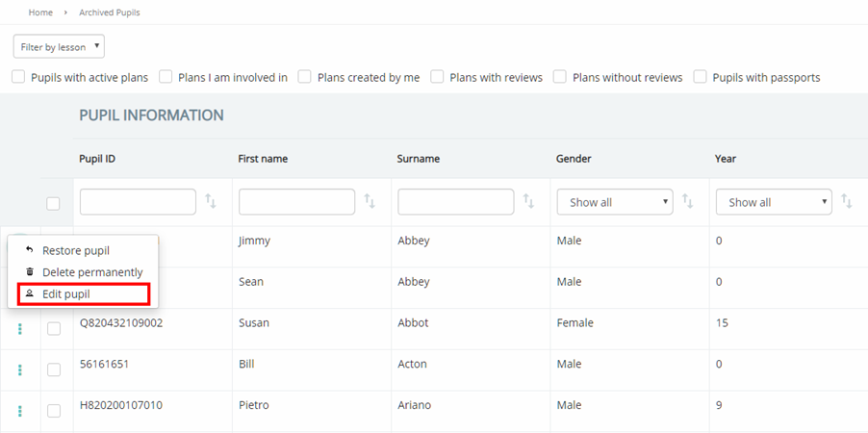Open the Filter by lesson dropdown
868x433 pixels.
pyautogui.click(x=59, y=46)
